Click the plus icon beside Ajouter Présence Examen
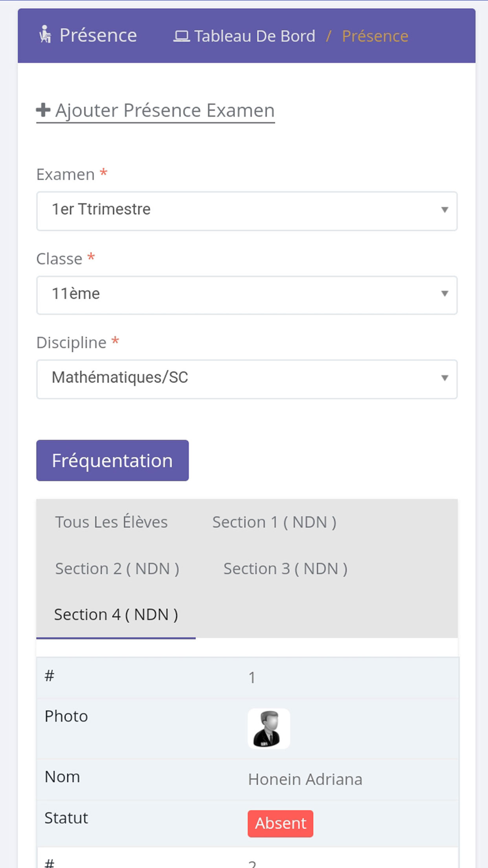Image resolution: width=488 pixels, height=868 pixels. click(x=43, y=110)
